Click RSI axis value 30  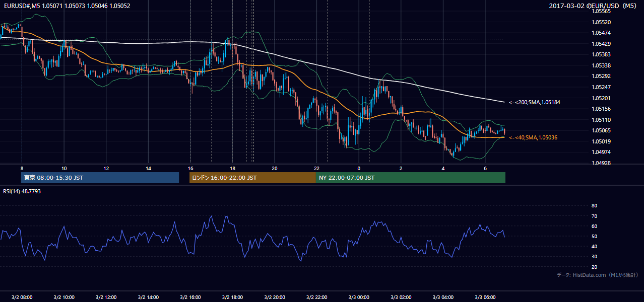tap(594, 256)
